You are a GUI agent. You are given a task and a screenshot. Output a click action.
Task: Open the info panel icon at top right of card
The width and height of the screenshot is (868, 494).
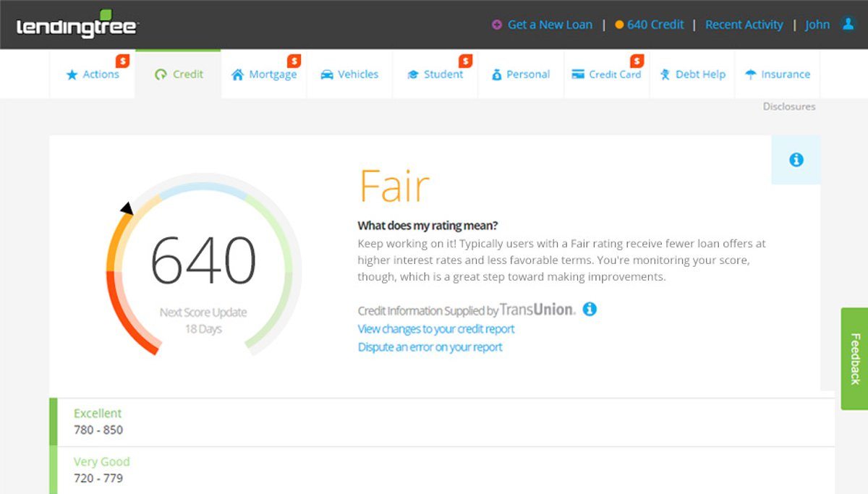tap(796, 160)
